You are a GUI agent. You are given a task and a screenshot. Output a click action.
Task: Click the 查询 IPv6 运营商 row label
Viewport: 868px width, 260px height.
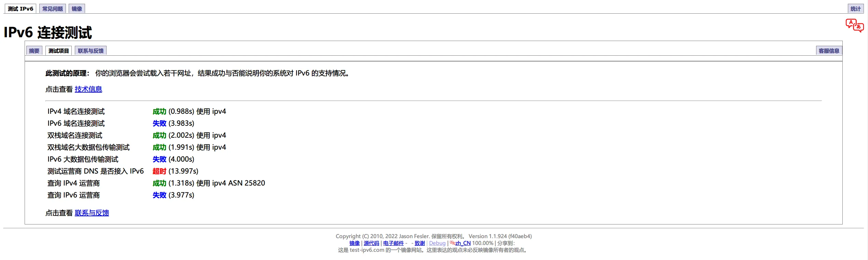pyautogui.click(x=73, y=195)
